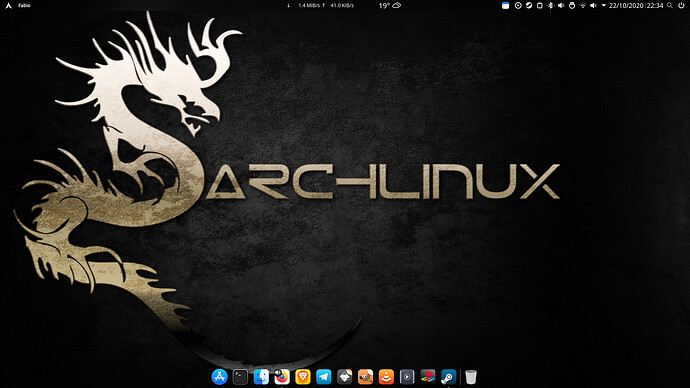The height and width of the screenshot is (388, 690).
Task: Open the Steam tray icon
Action: tap(529, 5)
